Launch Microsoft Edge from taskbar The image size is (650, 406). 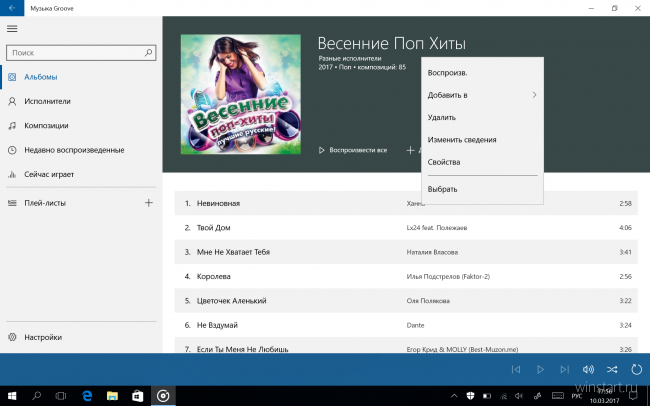coord(87,396)
